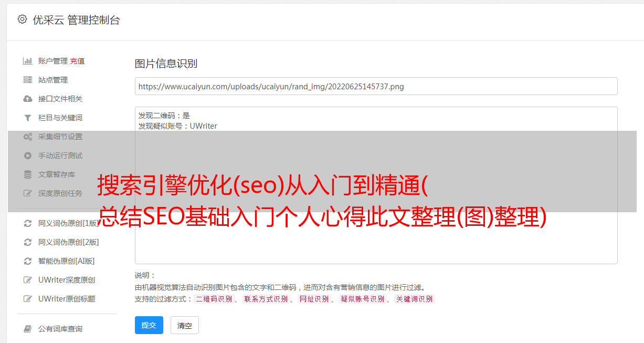Click the 由机器视觉算法 description sentence
This screenshot has width=644, height=343.
[x=280, y=287]
